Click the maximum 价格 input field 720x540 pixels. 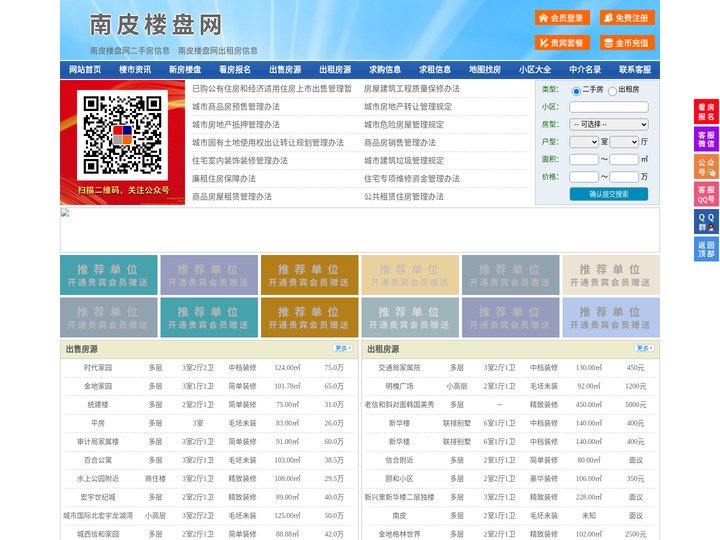pyautogui.click(x=624, y=177)
